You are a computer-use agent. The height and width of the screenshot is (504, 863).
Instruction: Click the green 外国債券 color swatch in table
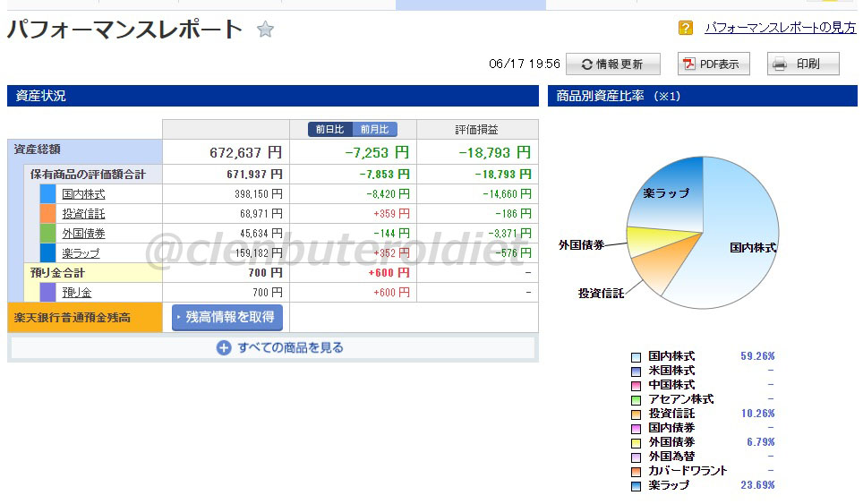pos(47,234)
